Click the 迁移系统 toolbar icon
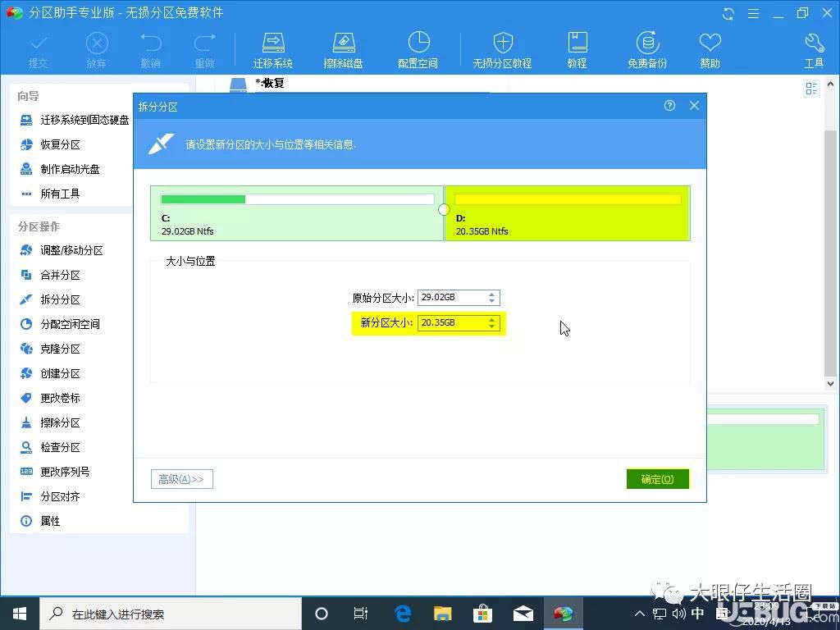This screenshot has height=630, width=840. click(x=272, y=50)
